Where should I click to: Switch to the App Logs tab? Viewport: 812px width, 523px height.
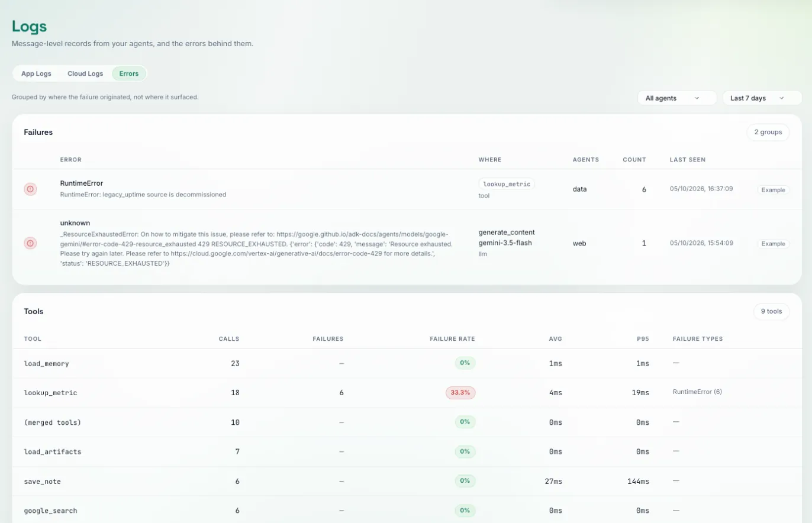[36, 74]
